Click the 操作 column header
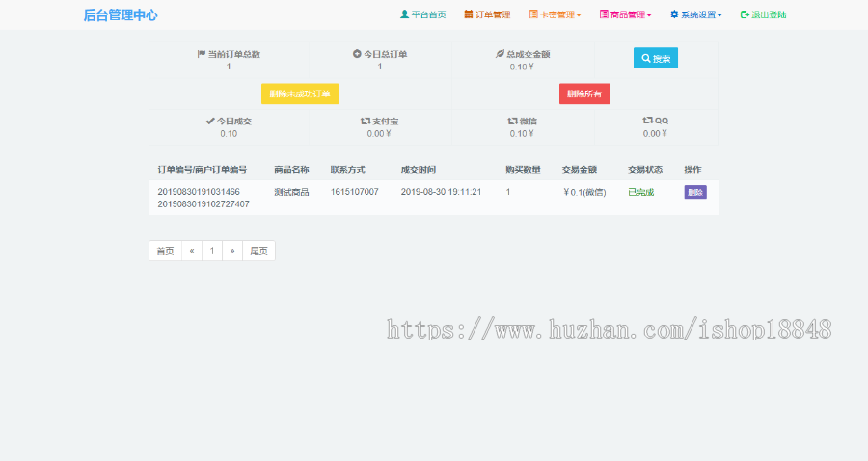 pyautogui.click(x=693, y=170)
